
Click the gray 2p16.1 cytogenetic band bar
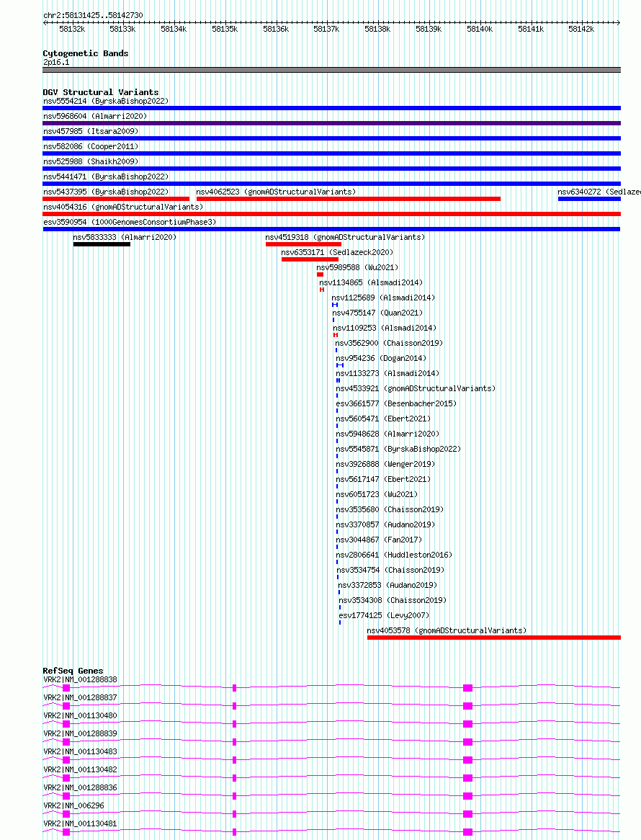point(331,70)
